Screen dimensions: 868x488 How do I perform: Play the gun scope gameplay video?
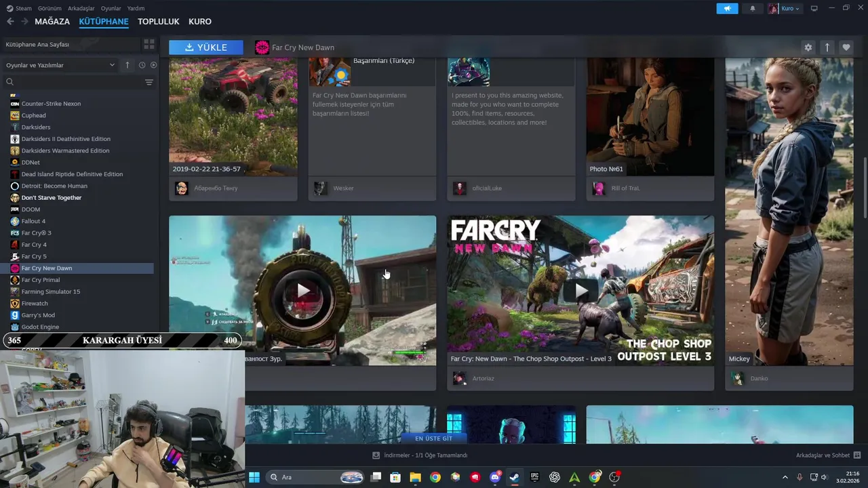[x=302, y=291]
